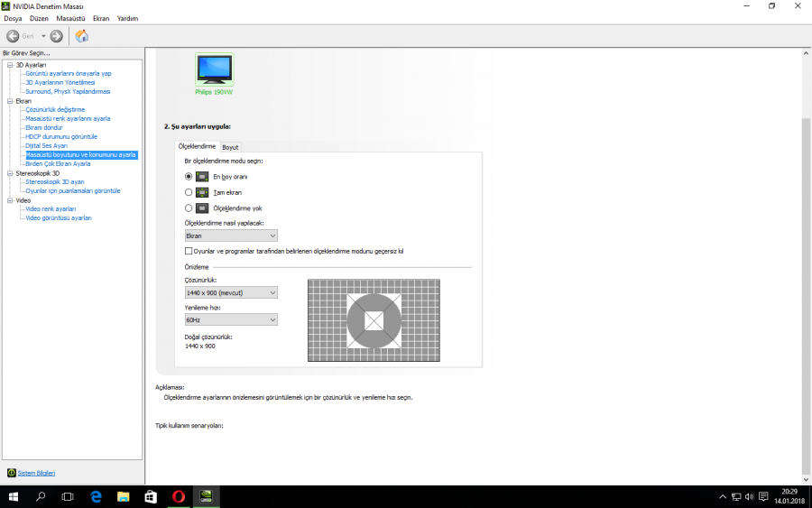812x508 pixels.
Task: Select the Philips 190VW monitor icon
Action: pyautogui.click(x=215, y=69)
